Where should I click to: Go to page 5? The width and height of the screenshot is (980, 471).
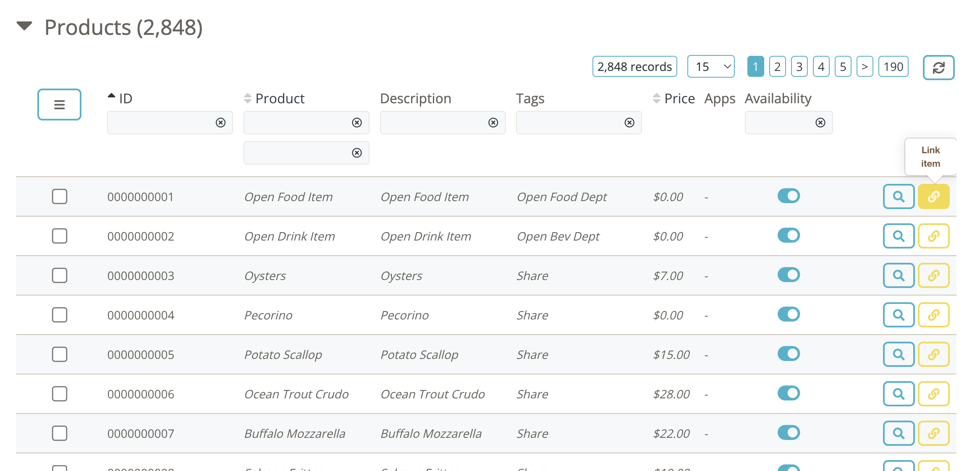(x=843, y=66)
